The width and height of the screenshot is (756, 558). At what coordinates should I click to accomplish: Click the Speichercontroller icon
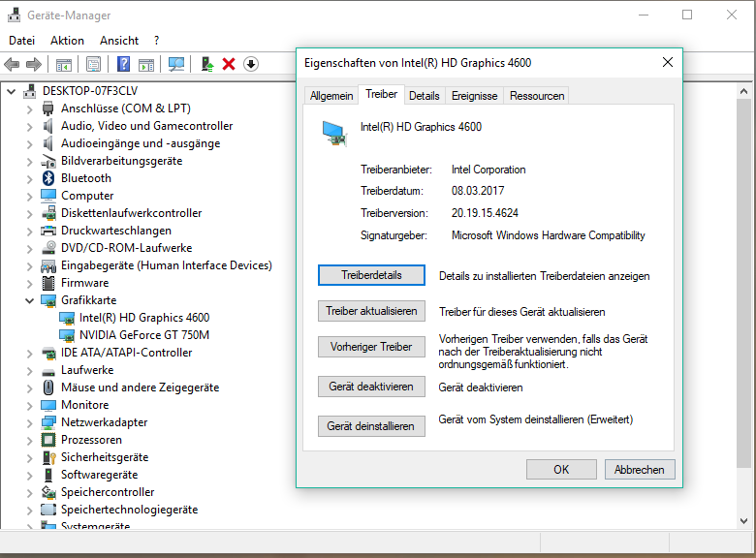[x=48, y=492]
